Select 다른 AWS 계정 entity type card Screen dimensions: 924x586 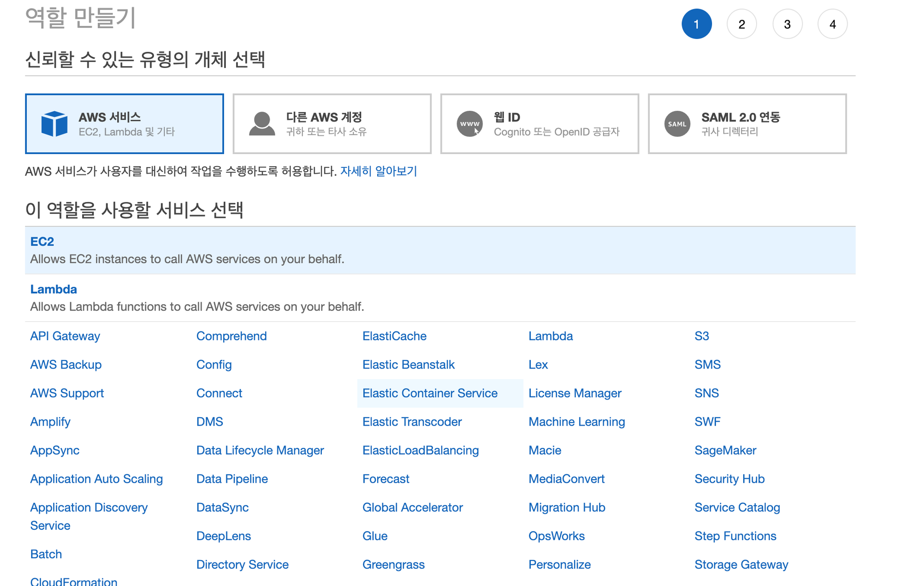click(x=332, y=124)
